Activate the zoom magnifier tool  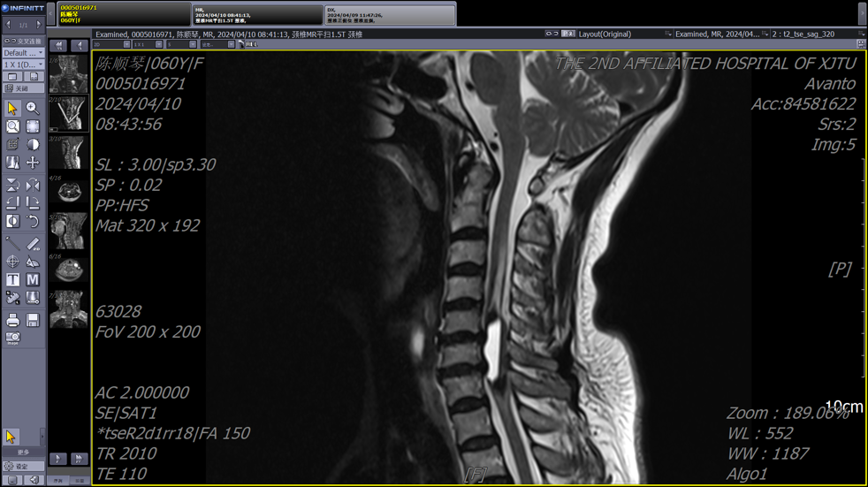[33, 108]
